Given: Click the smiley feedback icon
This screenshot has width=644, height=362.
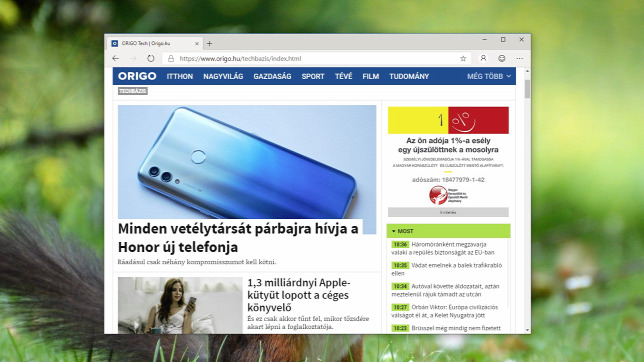Looking at the screenshot, I should (x=501, y=58).
